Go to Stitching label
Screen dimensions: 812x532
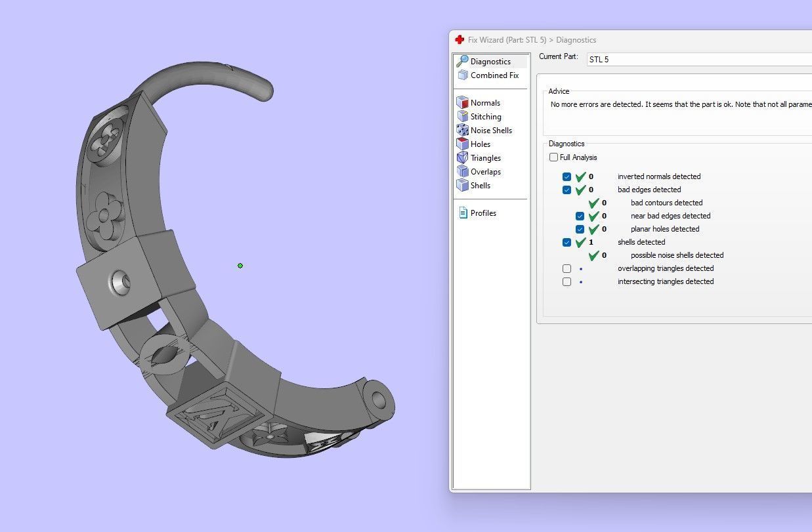point(486,117)
